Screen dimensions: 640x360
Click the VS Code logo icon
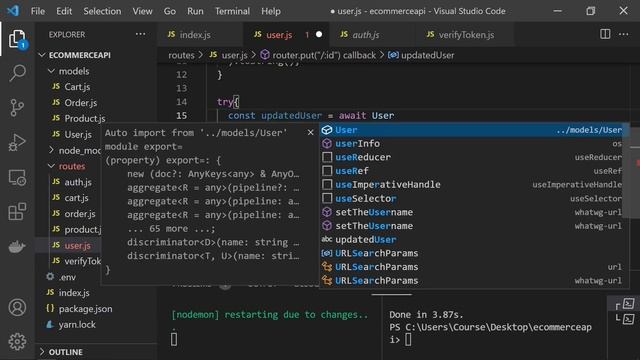click(13, 11)
